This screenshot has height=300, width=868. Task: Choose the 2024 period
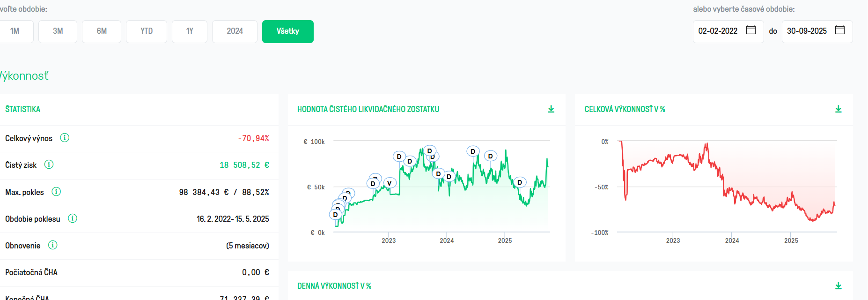235,31
